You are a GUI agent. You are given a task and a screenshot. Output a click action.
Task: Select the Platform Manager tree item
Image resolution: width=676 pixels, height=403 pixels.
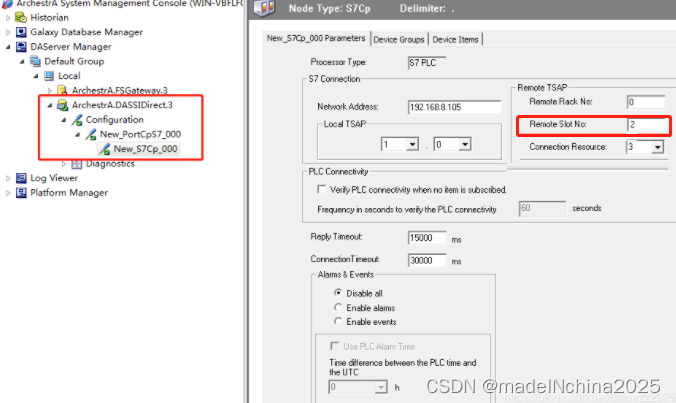point(69,193)
